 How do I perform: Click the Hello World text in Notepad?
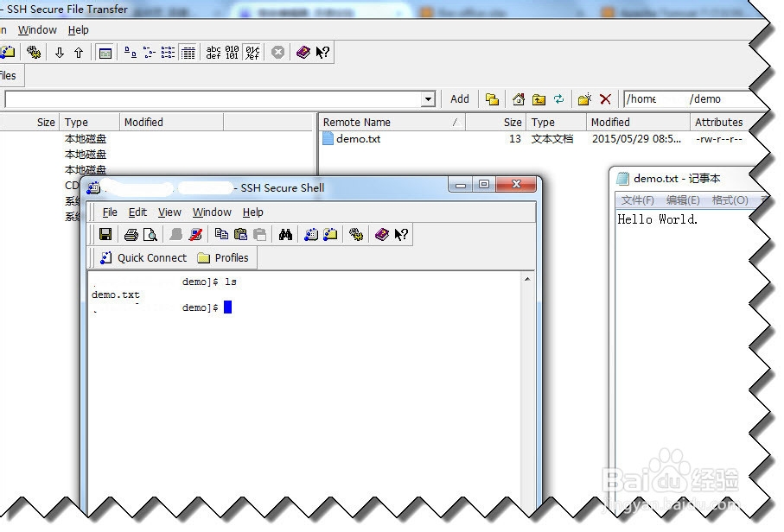click(x=658, y=219)
